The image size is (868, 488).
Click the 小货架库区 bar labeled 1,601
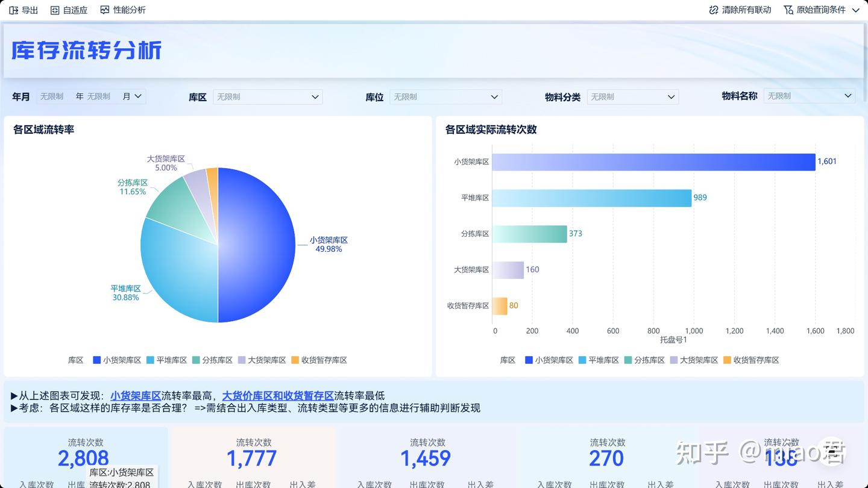pos(653,161)
